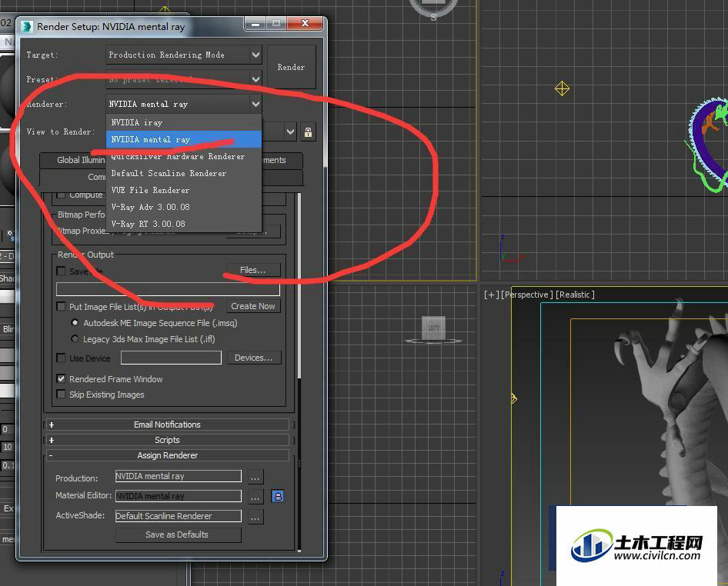Toggle the lock icon beside View to Render
This screenshot has height=586, width=728.
(308, 132)
